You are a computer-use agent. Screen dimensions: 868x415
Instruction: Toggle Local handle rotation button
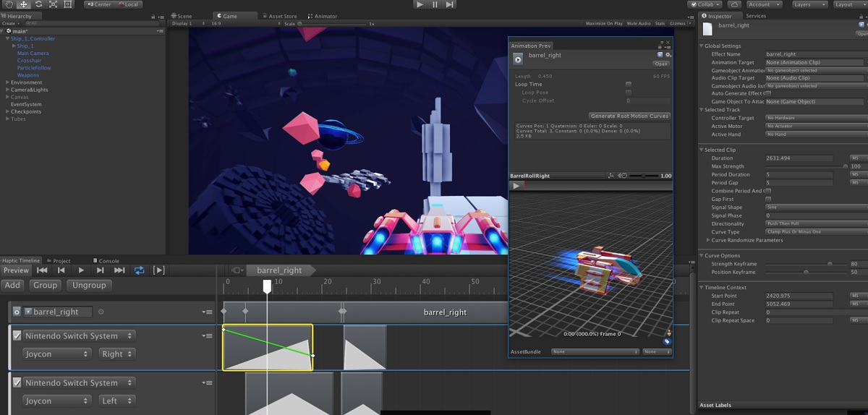pyautogui.click(x=127, y=4)
